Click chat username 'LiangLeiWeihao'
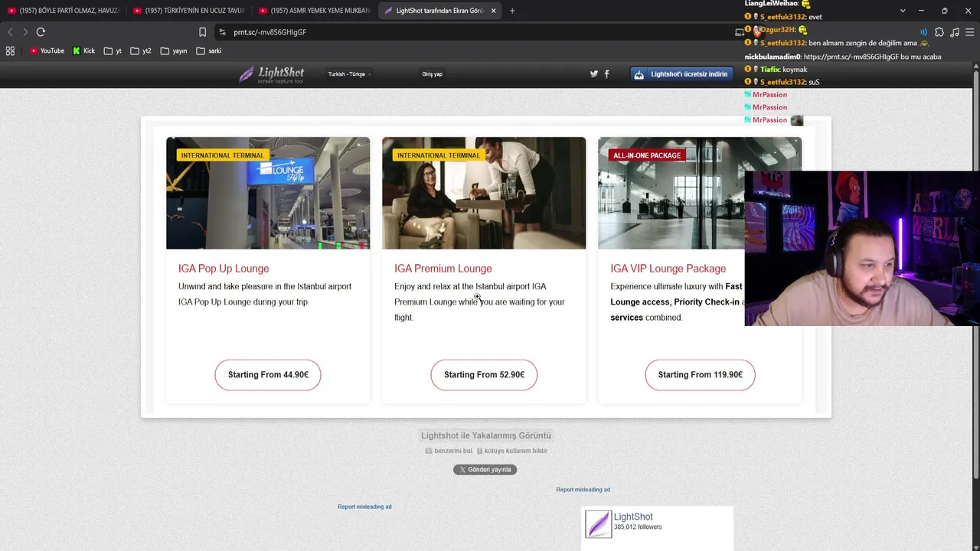 coord(772,4)
